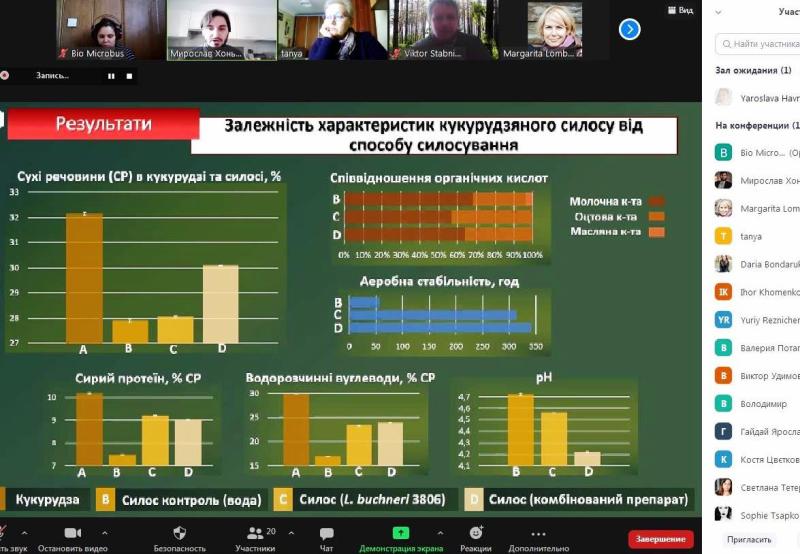Change the view layout via Вид

pyautogui.click(x=681, y=10)
